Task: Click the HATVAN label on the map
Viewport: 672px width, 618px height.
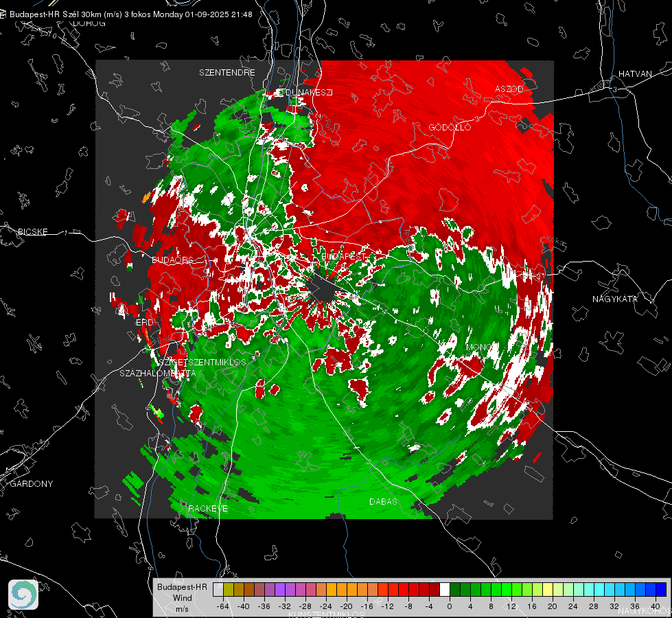Action: click(x=635, y=73)
